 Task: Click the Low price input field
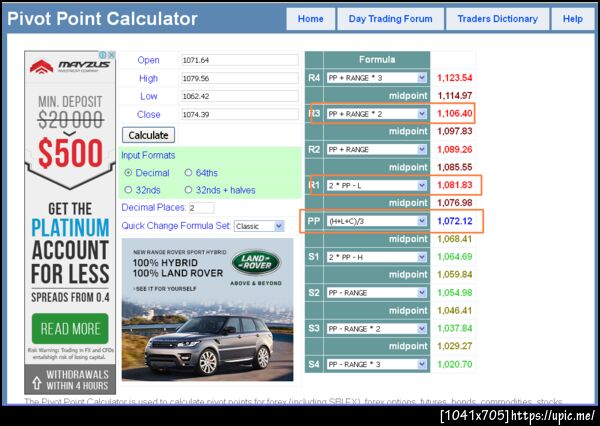pos(240,96)
